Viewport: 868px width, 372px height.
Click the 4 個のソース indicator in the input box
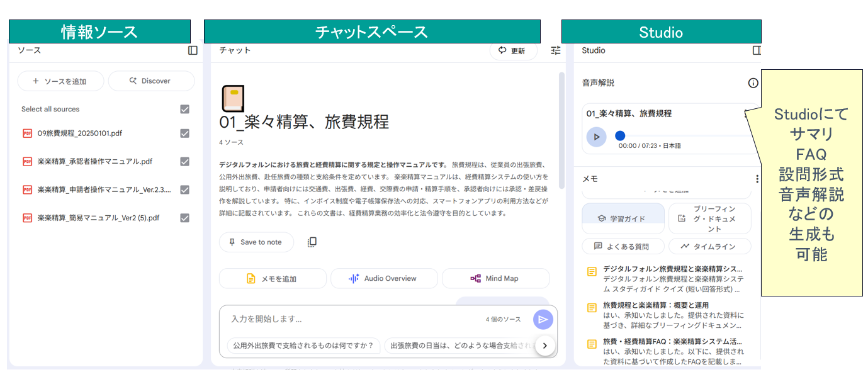click(504, 320)
